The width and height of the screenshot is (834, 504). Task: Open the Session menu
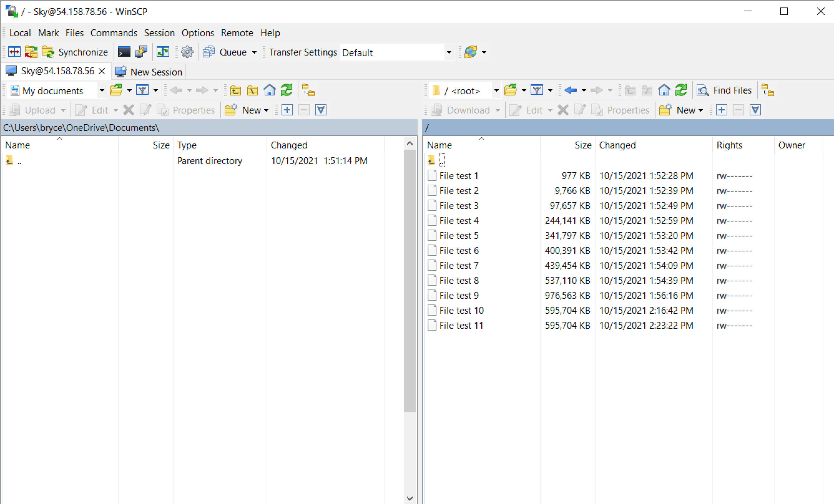click(159, 33)
